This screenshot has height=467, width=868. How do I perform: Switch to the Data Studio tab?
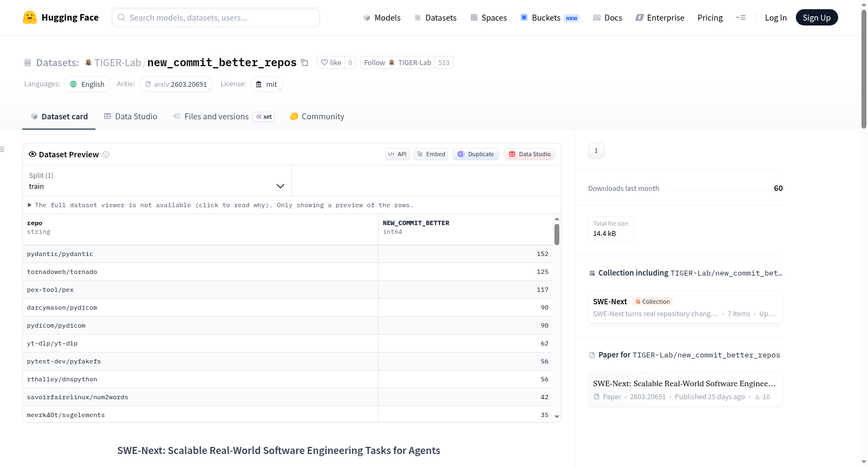click(x=131, y=117)
